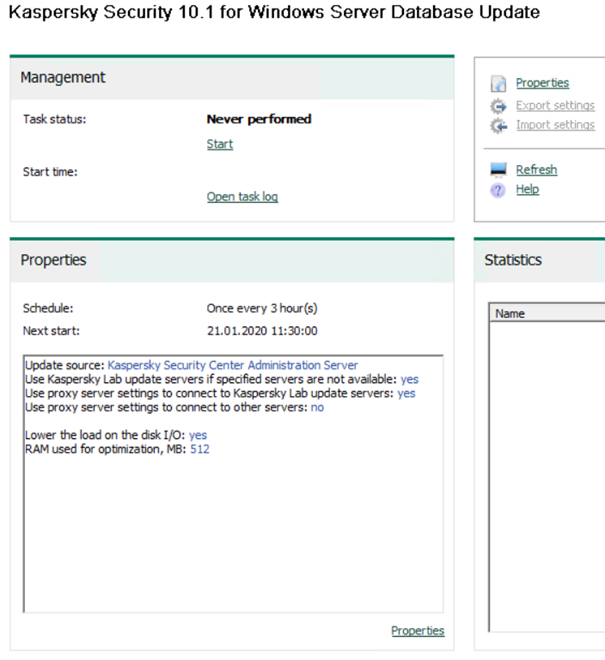The height and width of the screenshot is (660, 605).
Task: Click the Properties document icon in side panel
Action: point(498,83)
